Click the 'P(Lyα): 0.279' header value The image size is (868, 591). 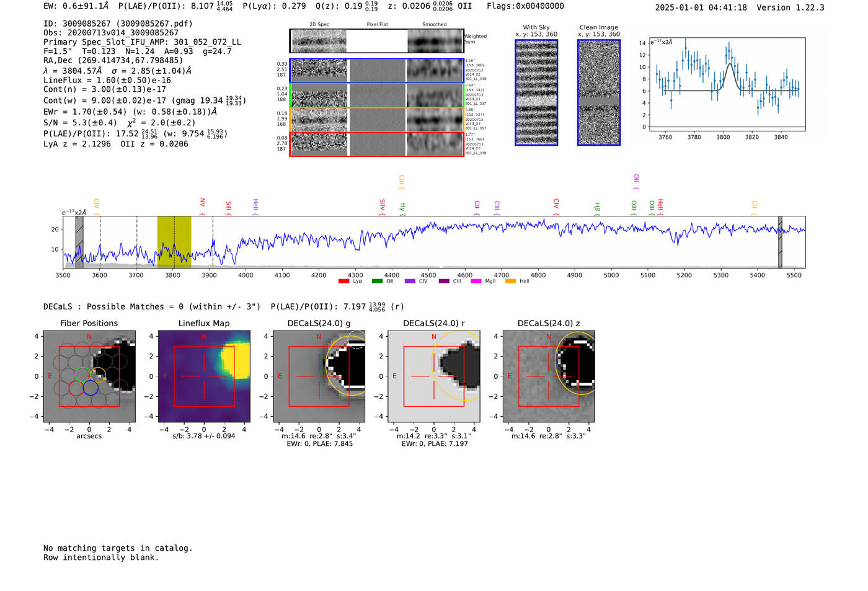click(274, 6)
